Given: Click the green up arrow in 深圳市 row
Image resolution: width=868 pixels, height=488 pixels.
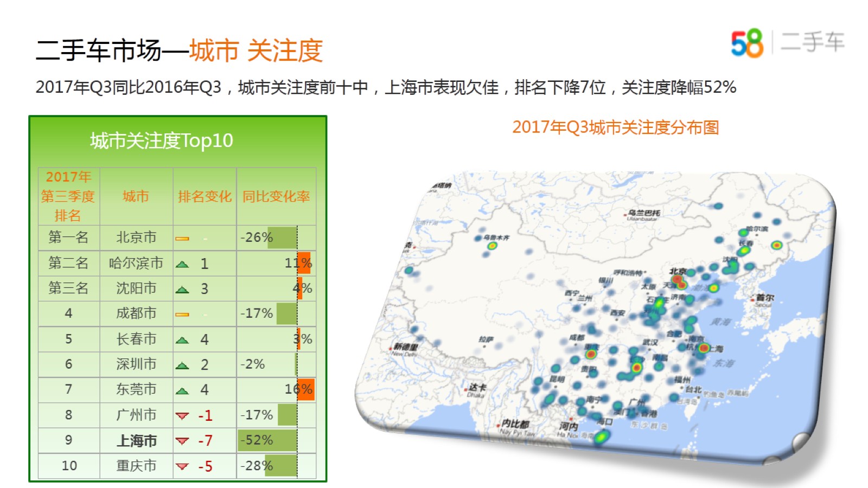Looking at the screenshot, I should coord(182,365).
